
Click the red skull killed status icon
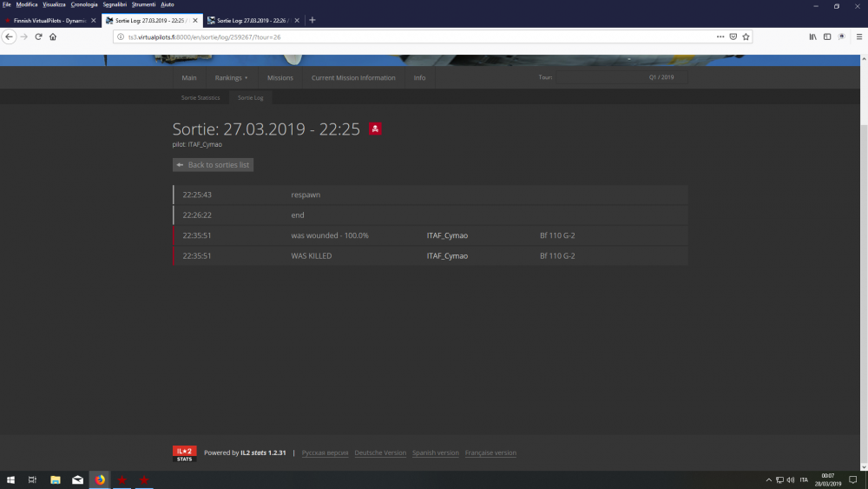click(375, 129)
